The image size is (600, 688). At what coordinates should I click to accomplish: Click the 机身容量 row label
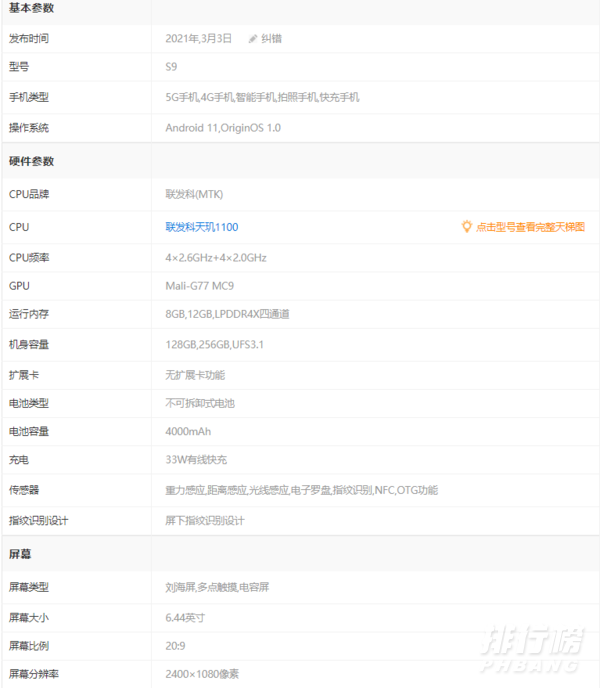(29, 344)
